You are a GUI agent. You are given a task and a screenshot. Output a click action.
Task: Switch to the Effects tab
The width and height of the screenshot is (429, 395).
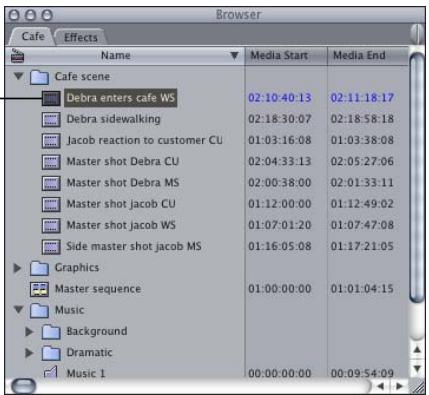[x=81, y=37]
